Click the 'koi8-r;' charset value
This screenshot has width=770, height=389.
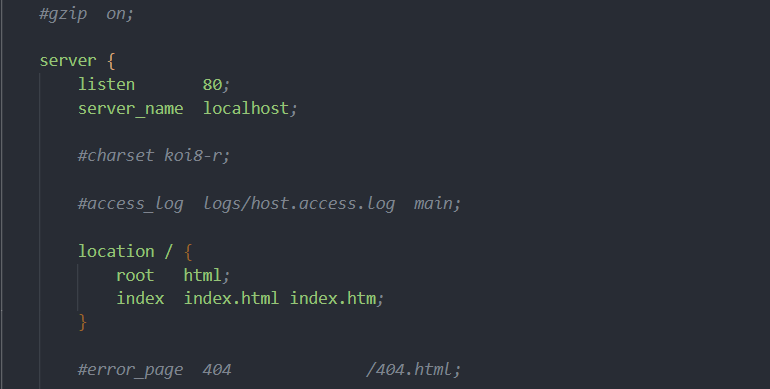tap(197, 156)
